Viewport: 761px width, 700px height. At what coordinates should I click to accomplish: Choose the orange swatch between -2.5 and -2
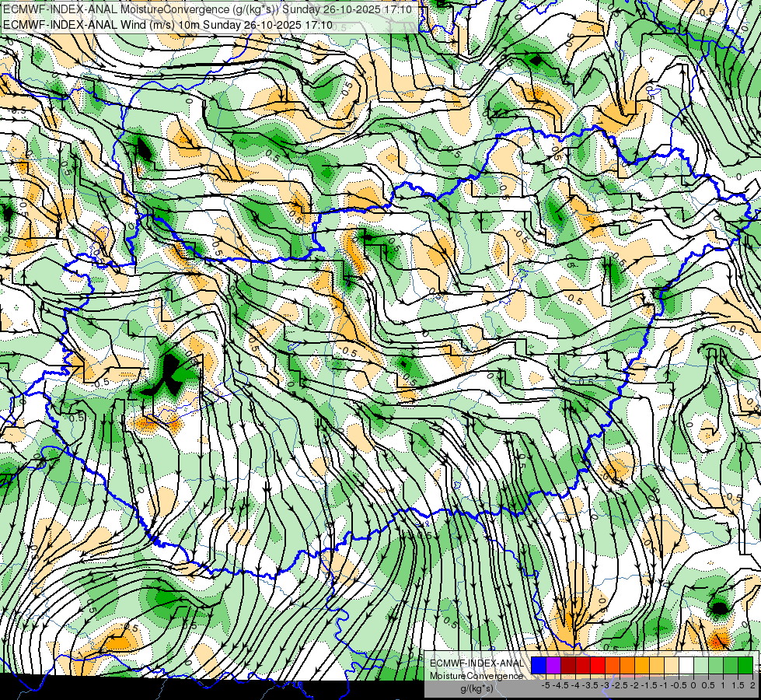(627, 666)
